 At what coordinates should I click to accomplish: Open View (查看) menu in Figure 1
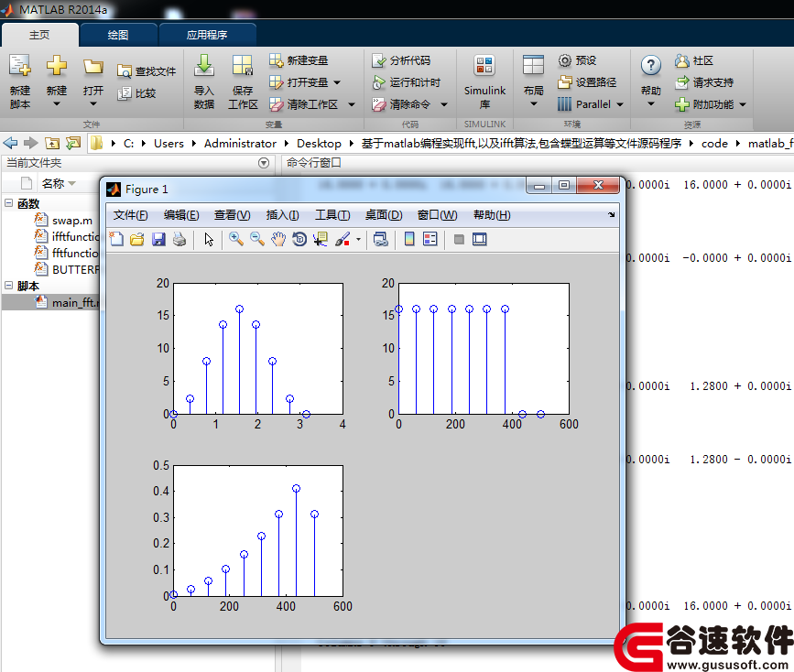click(x=232, y=215)
